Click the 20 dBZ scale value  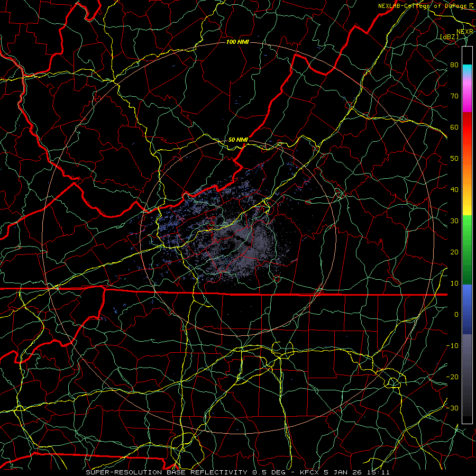(454, 252)
